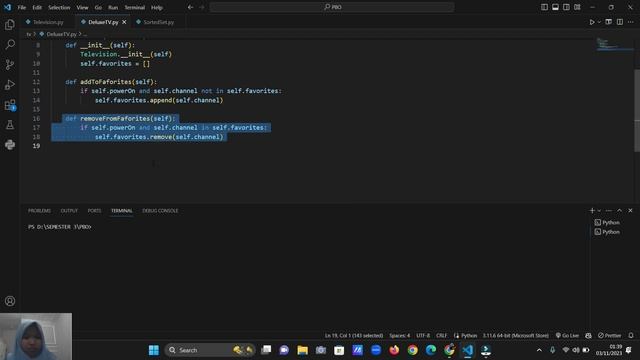Switch to SortedSet.py tab
The image size is (640, 360).
pyautogui.click(x=158, y=22)
